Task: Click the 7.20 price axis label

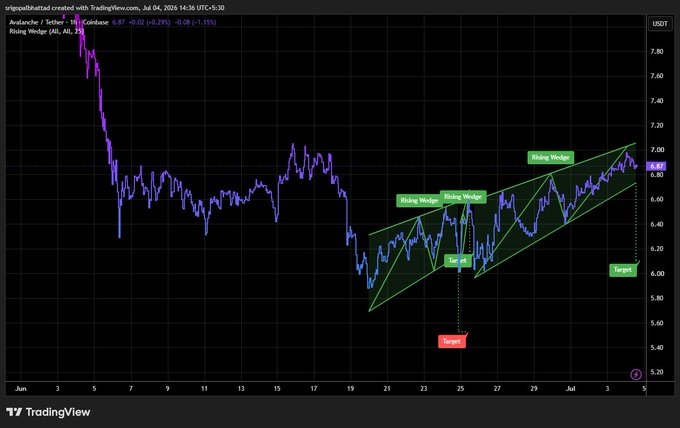Action: pos(657,125)
